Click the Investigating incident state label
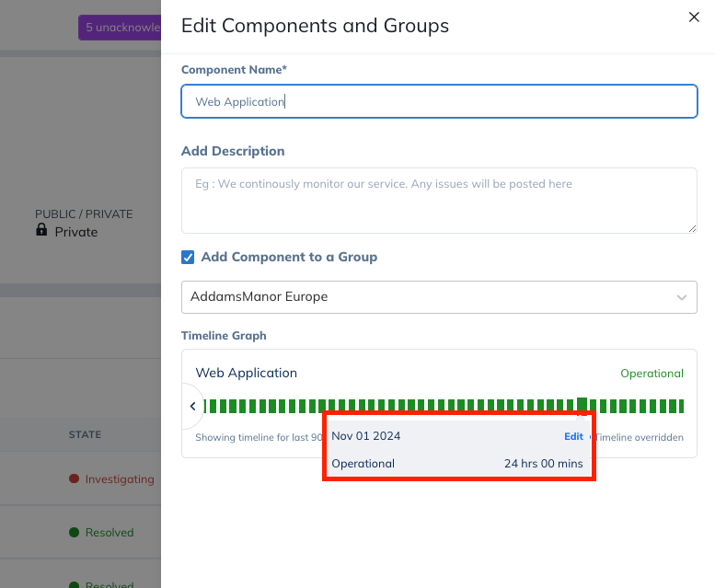This screenshot has width=715, height=588. (120, 479)
